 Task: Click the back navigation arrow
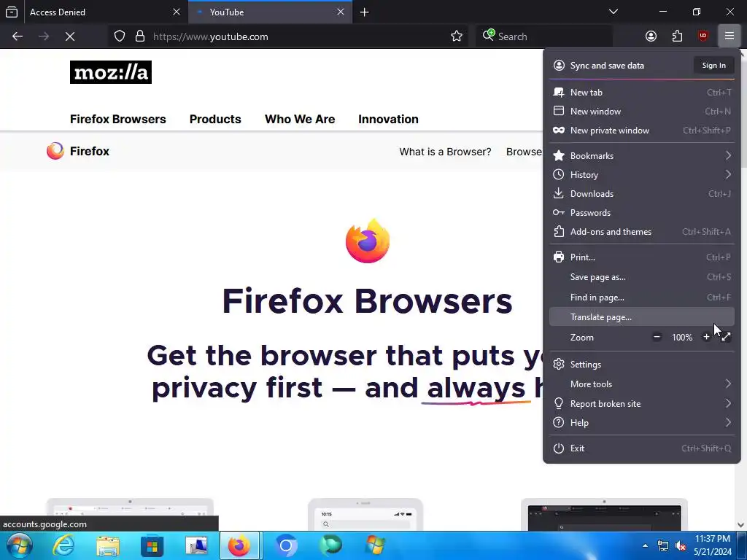coord(18,36)
